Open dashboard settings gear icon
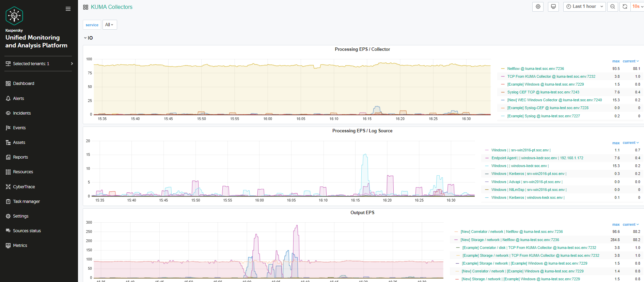The height and width of the screenshot is (282, 644). (538, 6)
